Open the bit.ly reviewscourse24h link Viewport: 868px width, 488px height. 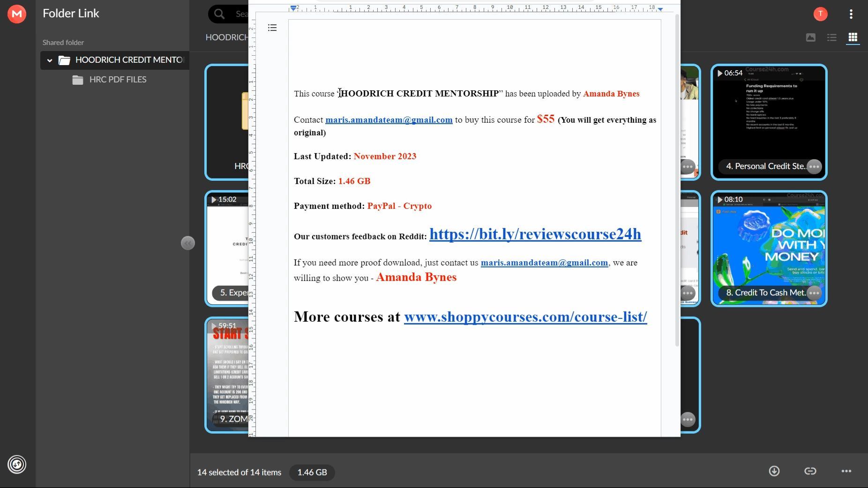535,234
